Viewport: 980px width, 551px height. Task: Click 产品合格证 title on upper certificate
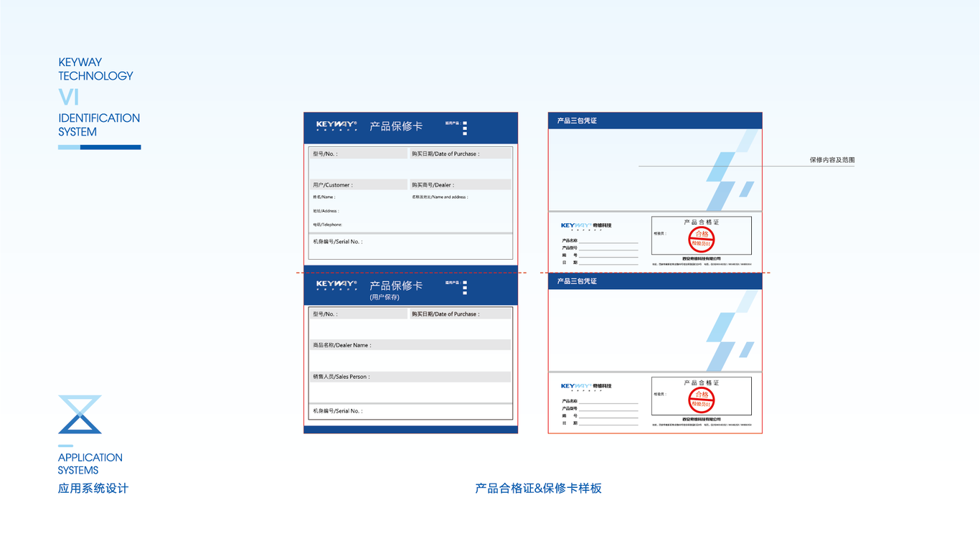click(702, 222)
